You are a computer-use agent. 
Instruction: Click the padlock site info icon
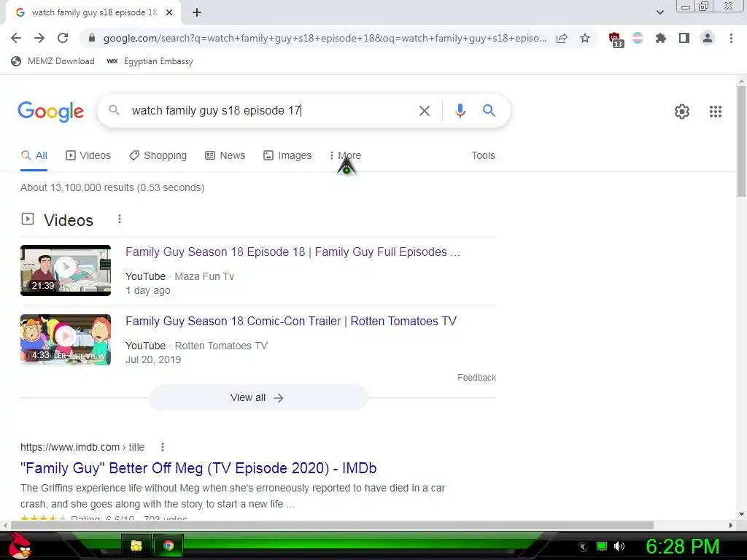click(x=92, y=38)
